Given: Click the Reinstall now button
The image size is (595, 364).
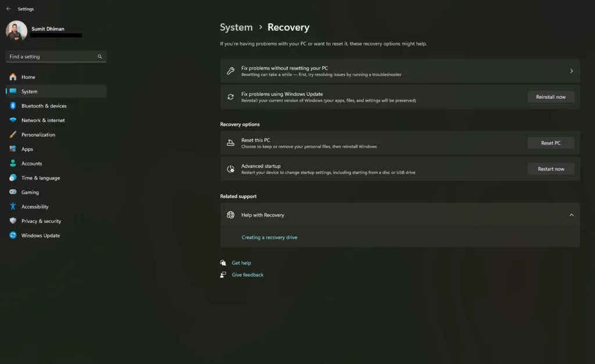Looking at the screenshot, I should pyautogui.click(x=551, y=97).
